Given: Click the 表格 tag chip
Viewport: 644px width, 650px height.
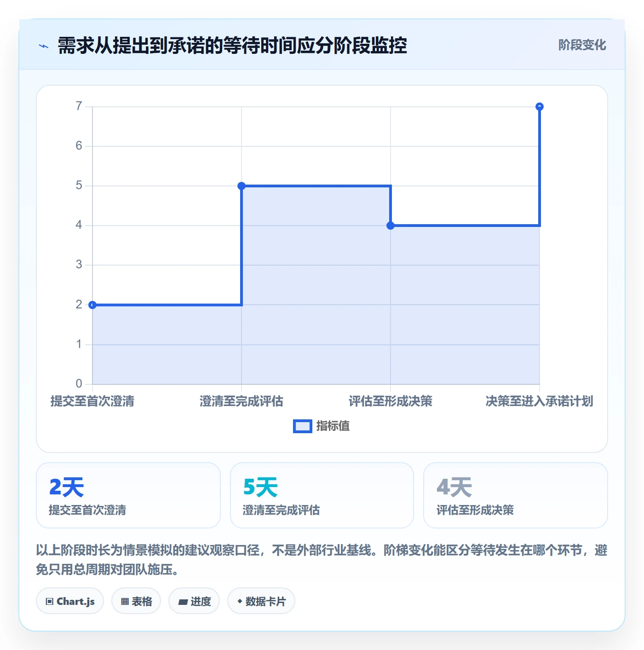Looking at the screenshot, I should [x=136, y=601].
